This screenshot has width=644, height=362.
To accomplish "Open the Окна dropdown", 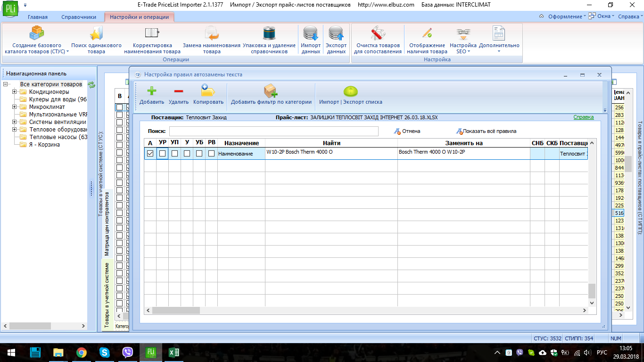I will pos(602,16).
